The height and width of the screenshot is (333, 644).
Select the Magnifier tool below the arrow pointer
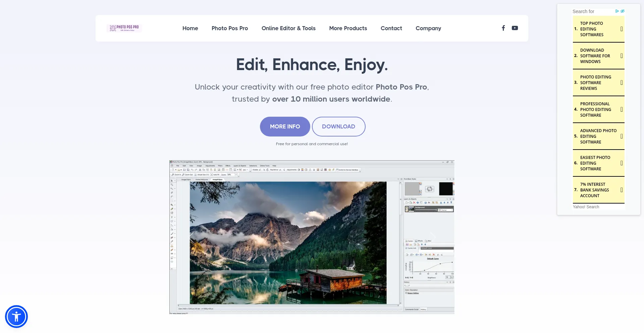[x=171, y=185]
